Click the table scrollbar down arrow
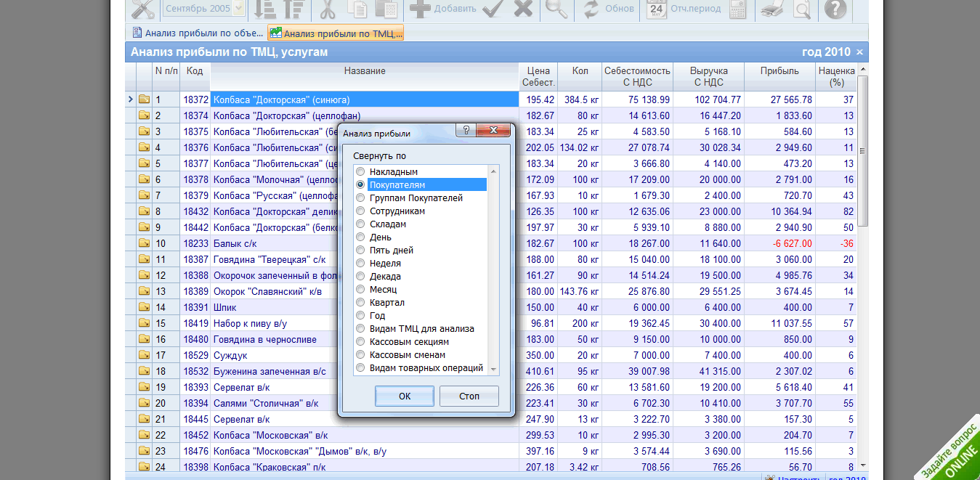980x480 pixels. coord(862,465)
